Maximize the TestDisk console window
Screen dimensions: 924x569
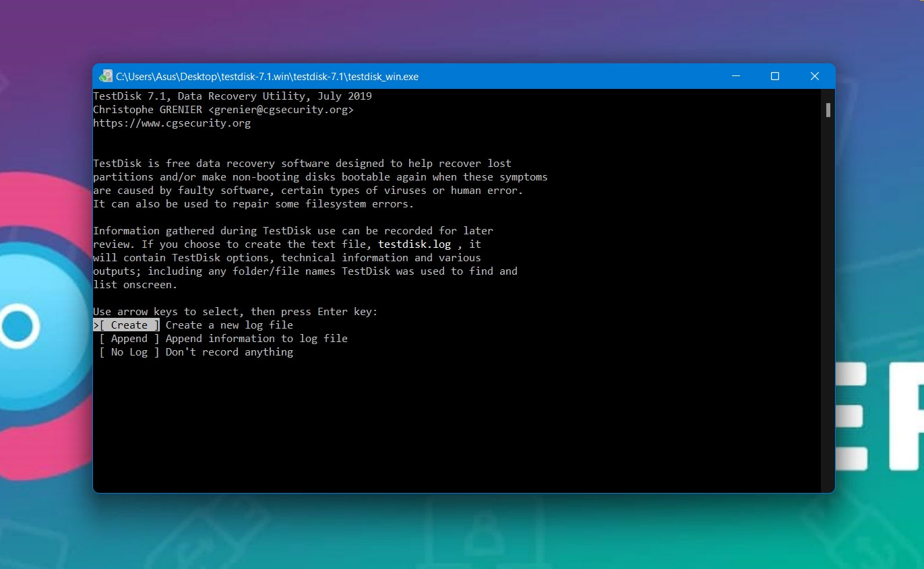click(775, 76)
